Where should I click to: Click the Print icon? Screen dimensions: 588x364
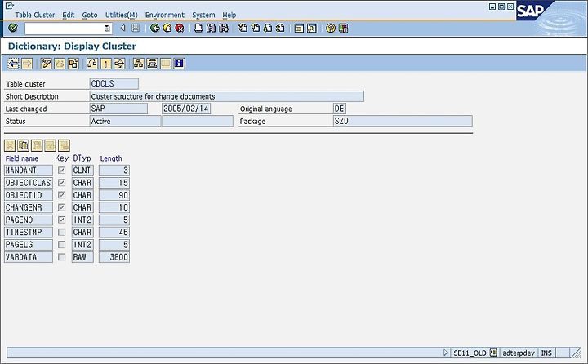[198, 28]
